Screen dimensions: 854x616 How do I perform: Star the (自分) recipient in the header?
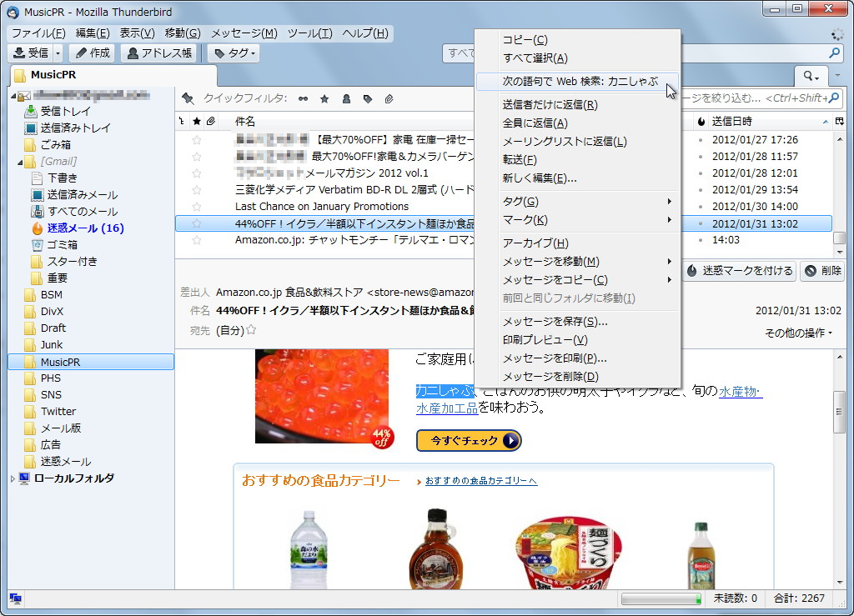coord(251,329)
